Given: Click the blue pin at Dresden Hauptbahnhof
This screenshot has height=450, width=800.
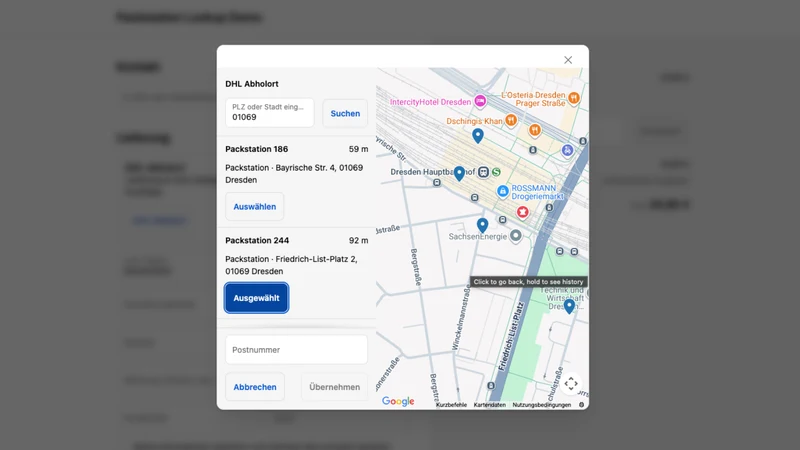Looking at the screenshot, I should [x=459, y=173].
